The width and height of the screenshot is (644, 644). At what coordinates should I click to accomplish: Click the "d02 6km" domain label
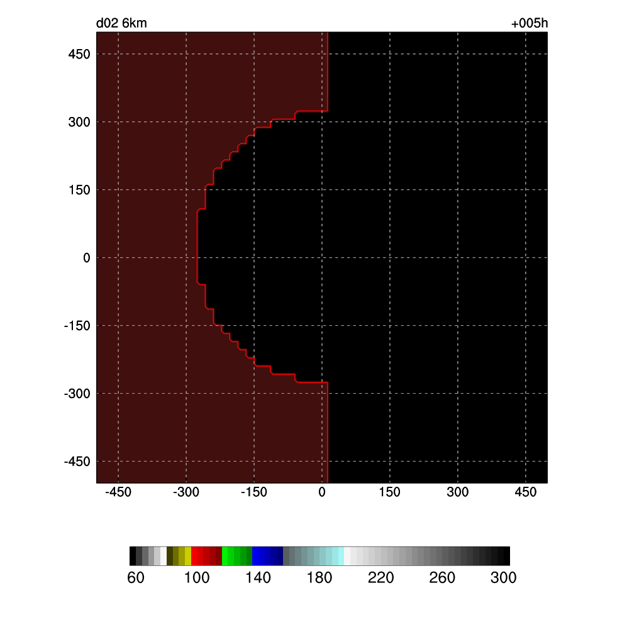coord(121,24)
